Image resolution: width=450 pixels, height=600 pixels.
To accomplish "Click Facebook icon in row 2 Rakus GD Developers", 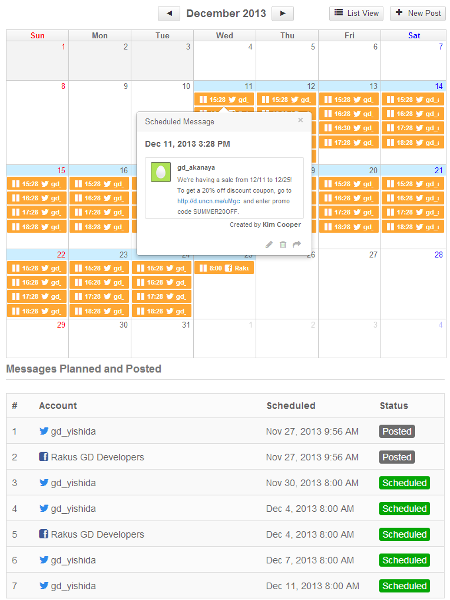I will click(44, 457).
